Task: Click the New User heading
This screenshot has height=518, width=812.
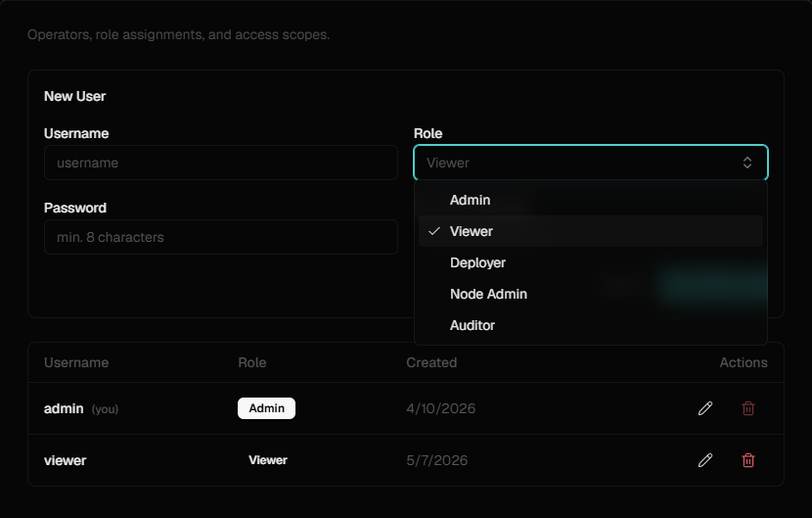Action: 74,96
